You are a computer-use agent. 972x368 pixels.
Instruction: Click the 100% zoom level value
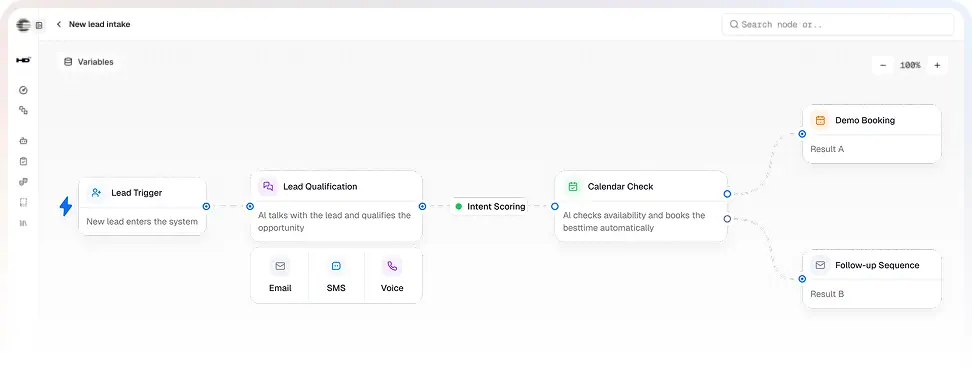click(910, 65)
